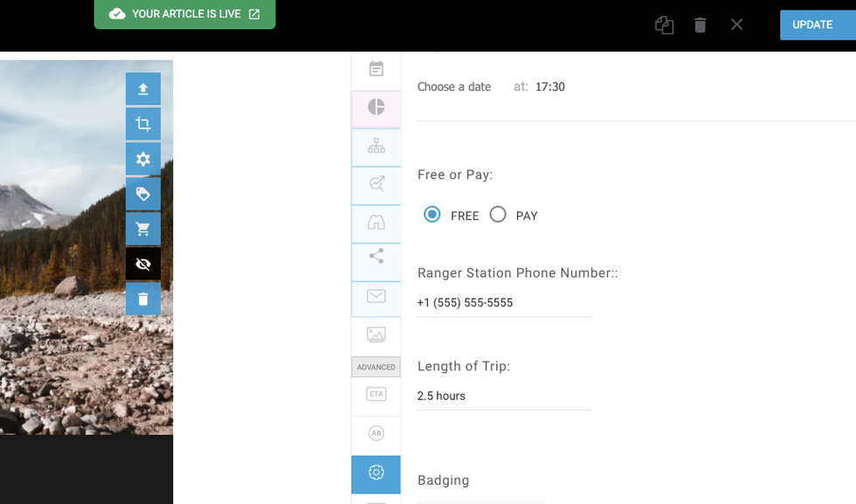Click the upload image icon
The height and width of the screenshot is (504, 856).
pyautogui.click(x=143, y=89)
